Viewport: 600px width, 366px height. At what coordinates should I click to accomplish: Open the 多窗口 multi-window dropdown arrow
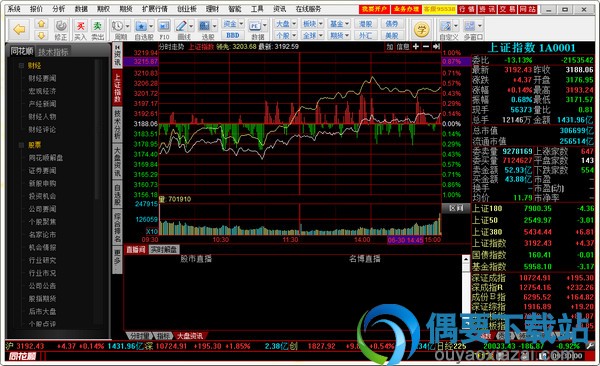coord(479,26)
